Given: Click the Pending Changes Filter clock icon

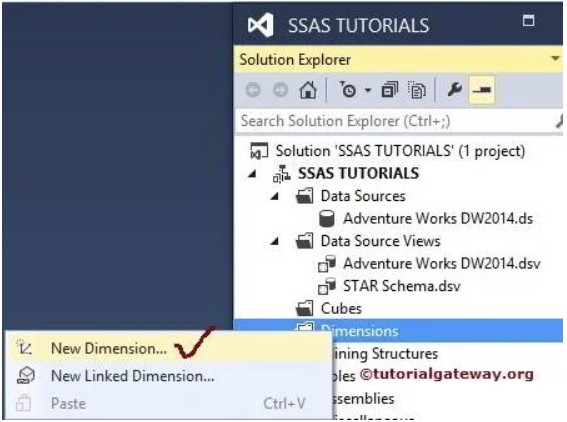Looking at the screenshot, I should coord(348,90).
